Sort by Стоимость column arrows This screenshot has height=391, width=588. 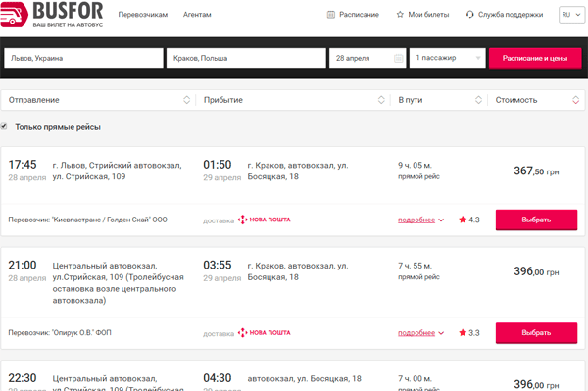[x=575, y=100]
